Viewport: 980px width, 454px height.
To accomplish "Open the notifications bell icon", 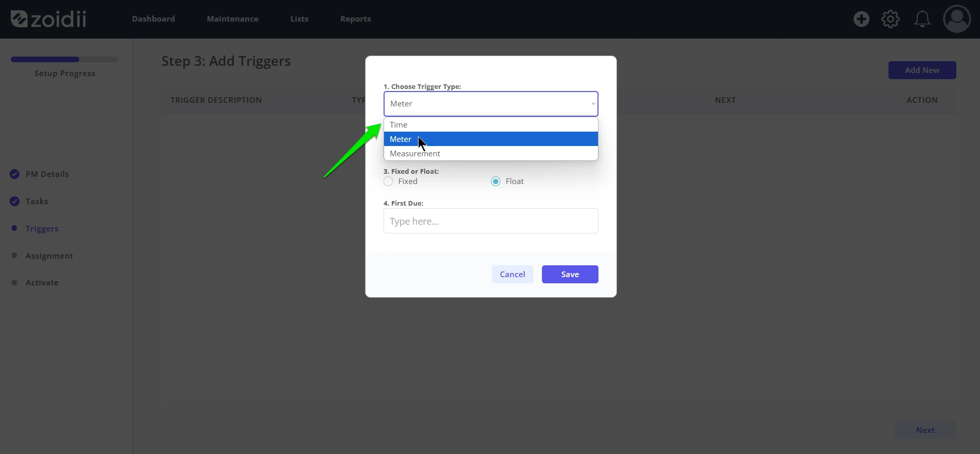I will [922, 19].
